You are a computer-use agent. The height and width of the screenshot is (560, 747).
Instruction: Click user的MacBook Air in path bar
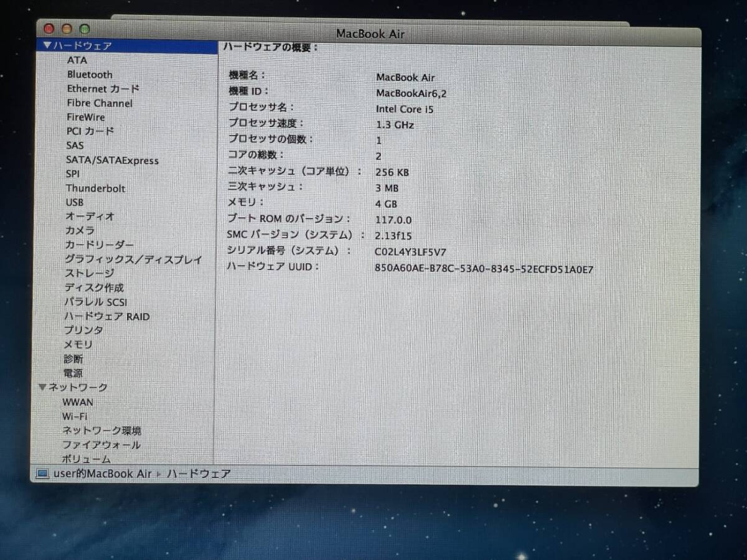tap(102, 474)
